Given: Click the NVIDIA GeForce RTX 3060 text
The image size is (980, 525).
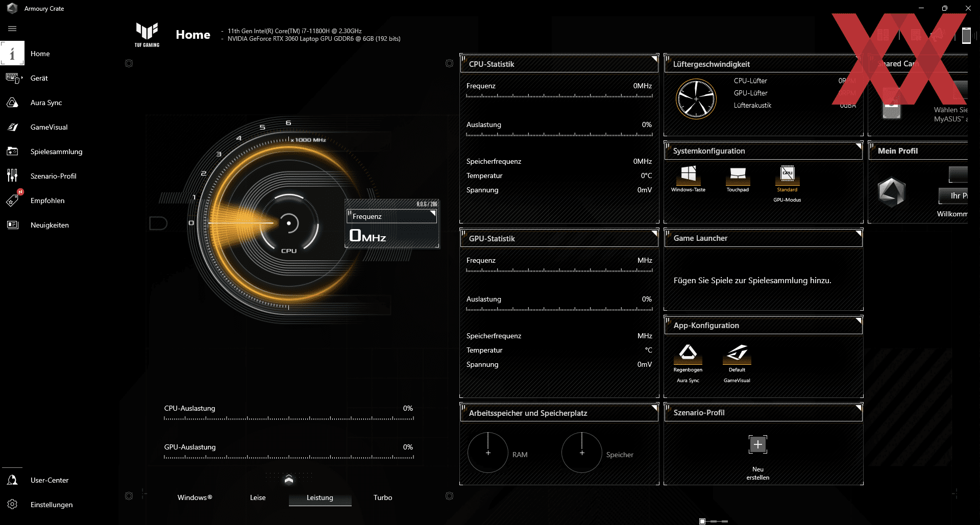Looking at the screenshot, I should [x=314, y=39].
